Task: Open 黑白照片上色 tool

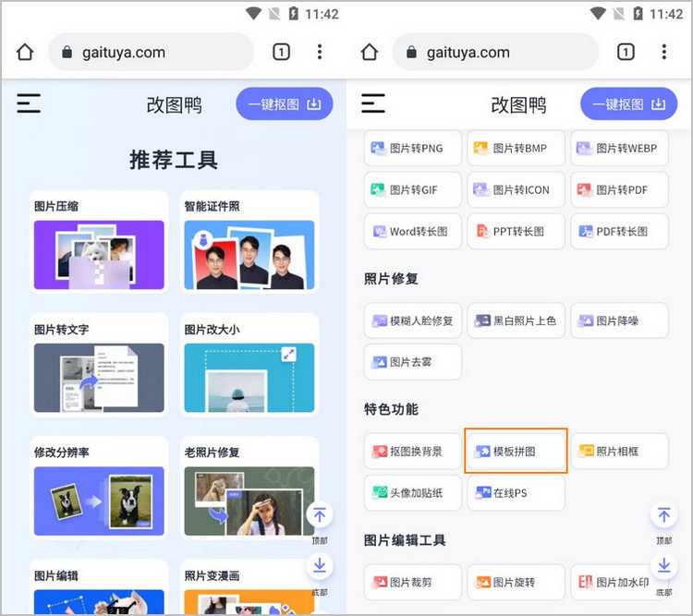Action: tap(517, 320)
